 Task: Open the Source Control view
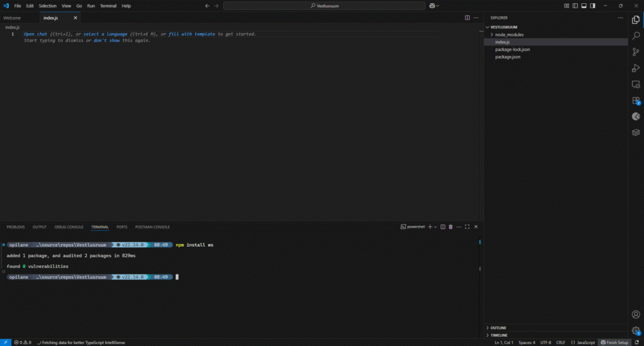tap(636, 52)
